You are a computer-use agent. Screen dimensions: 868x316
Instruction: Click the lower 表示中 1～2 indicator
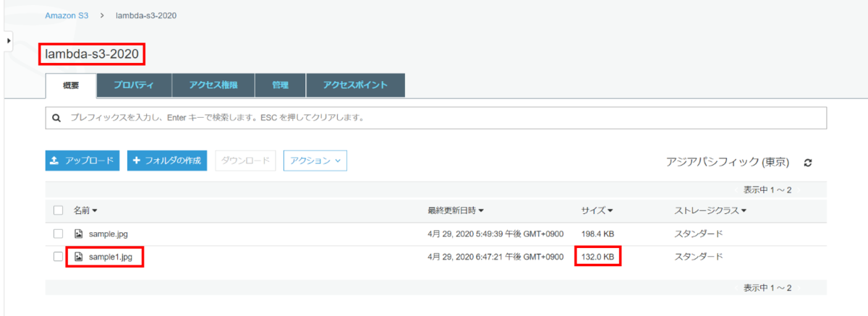pyautogui.click(x=767, y=288)
